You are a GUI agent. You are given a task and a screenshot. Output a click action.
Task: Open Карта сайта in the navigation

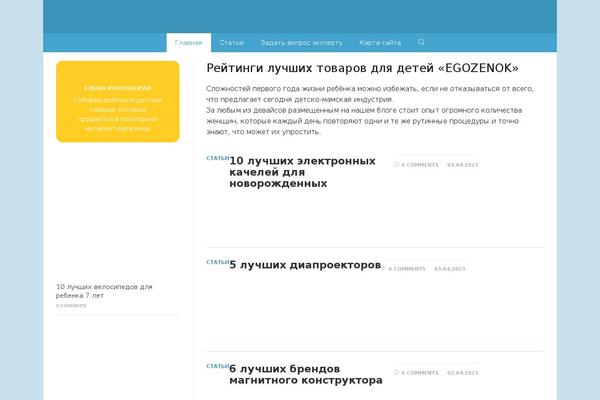380,42
